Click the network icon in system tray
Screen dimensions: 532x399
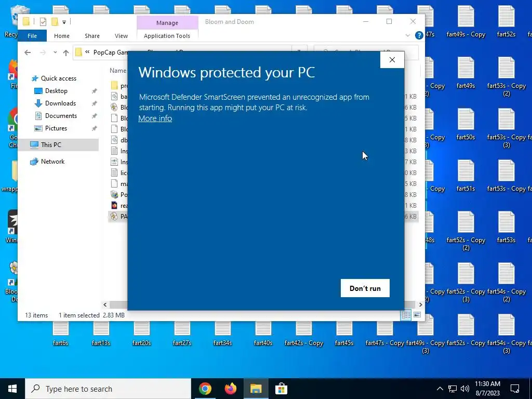pyautogui.click(x=453, y=389)
